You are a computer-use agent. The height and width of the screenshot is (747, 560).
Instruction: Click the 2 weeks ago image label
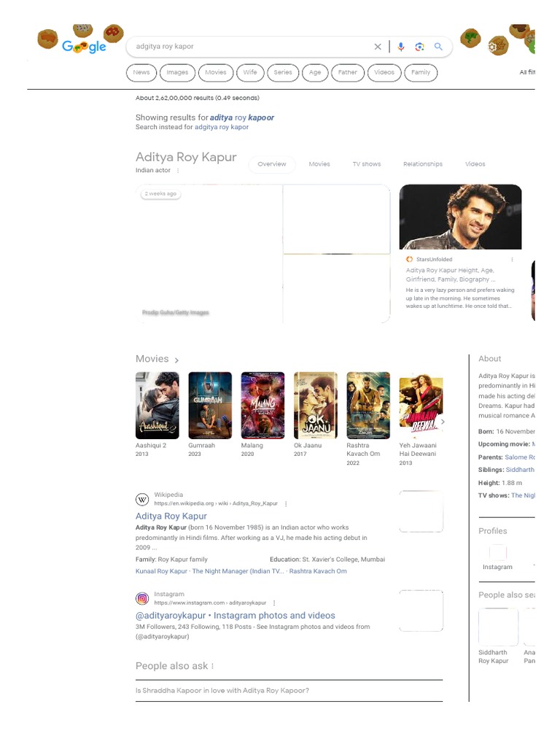tap(160, 194)
